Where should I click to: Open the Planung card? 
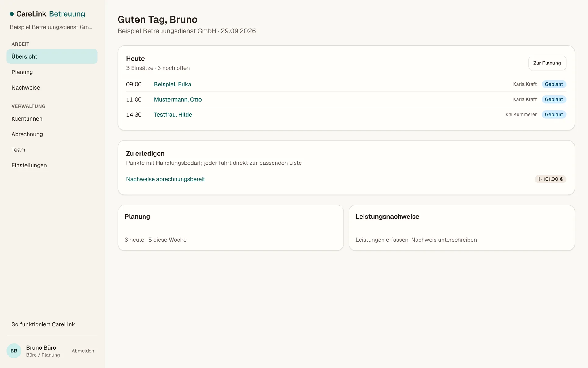pyautogui.click(x=231, y=228)
